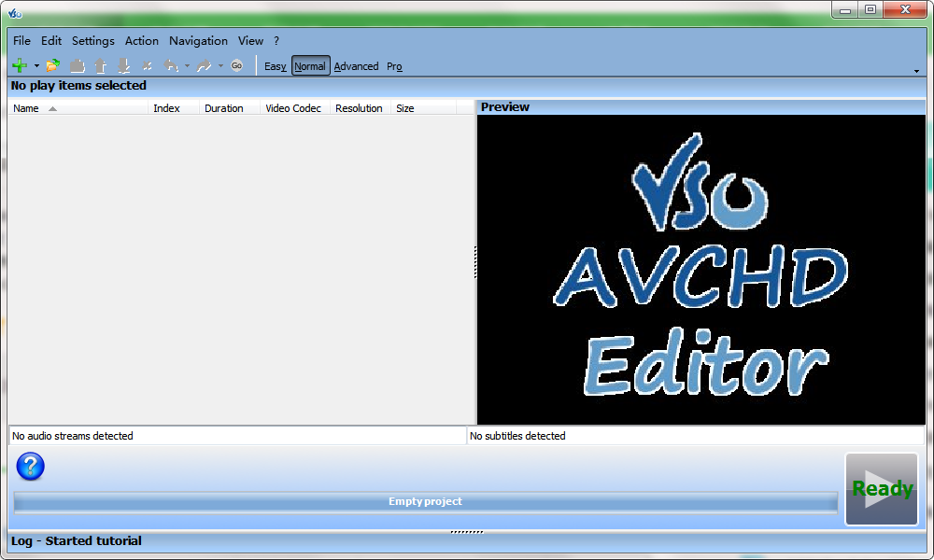Open the ? help menu

pos(276,40)
